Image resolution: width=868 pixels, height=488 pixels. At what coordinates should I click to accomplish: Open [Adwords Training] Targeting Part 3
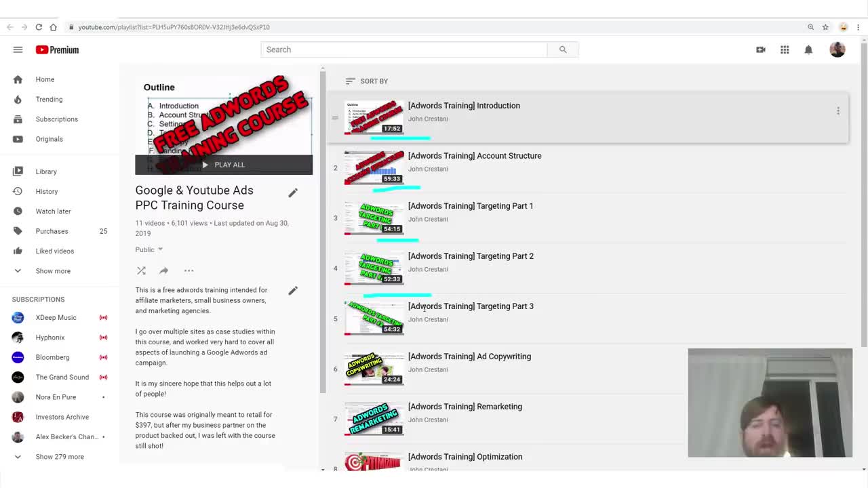pyautogui.click(x=471, y=306)
